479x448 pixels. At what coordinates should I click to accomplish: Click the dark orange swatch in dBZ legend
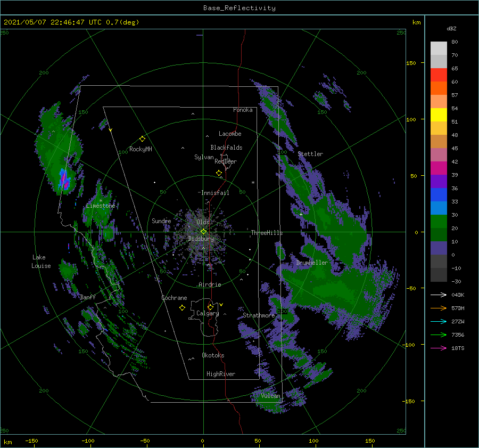[x=439, y=88]
